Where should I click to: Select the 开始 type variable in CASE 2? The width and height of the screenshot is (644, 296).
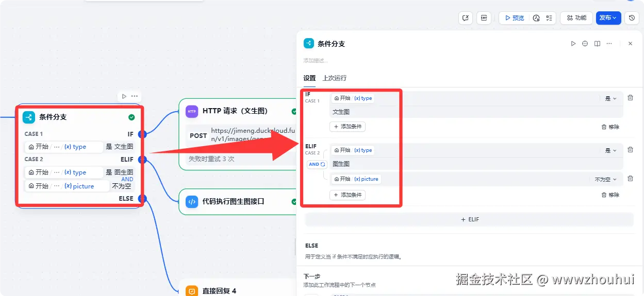[353, 150]
